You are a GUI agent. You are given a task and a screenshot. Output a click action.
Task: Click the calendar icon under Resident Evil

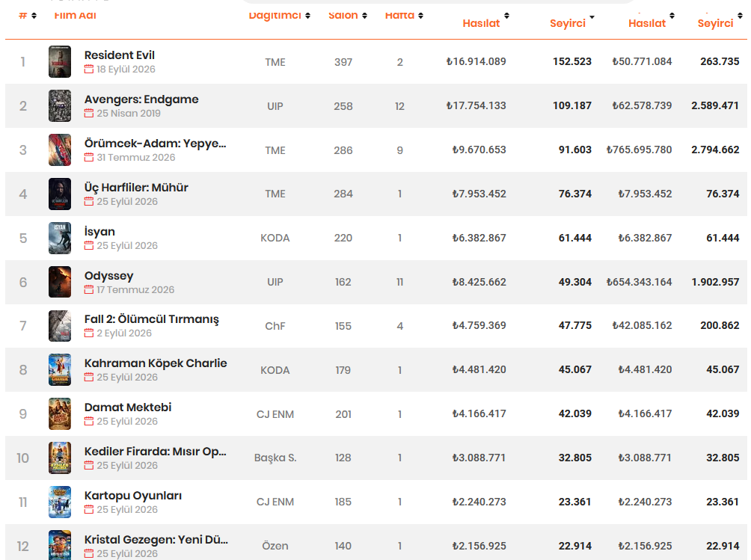(88, 70)
